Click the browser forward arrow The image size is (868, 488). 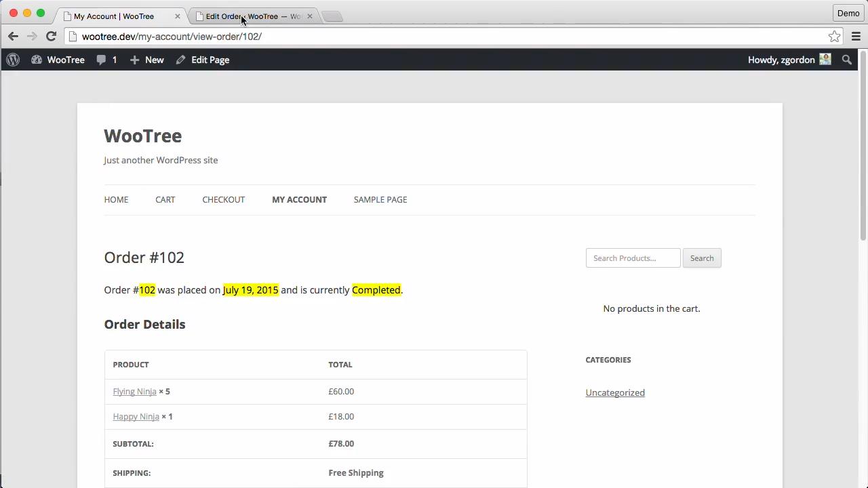(32, 37)
